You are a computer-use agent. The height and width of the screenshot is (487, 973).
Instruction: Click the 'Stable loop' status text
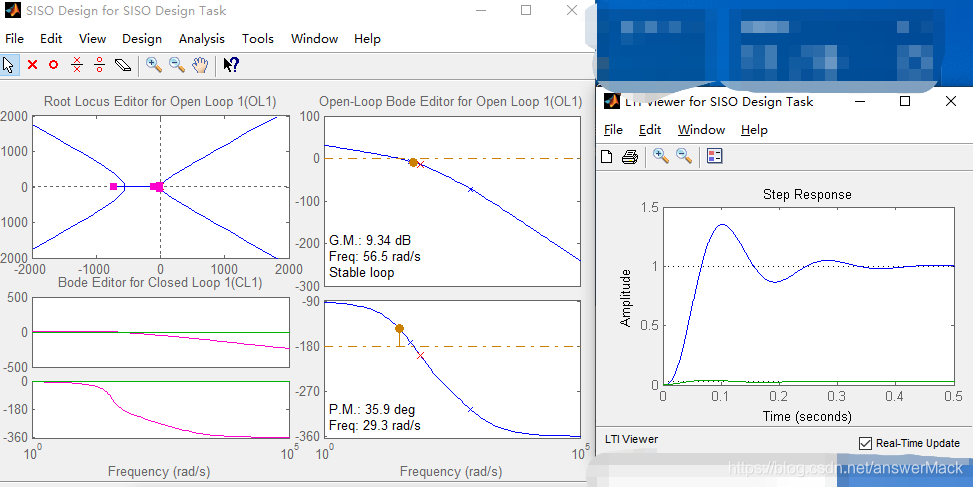362,273
